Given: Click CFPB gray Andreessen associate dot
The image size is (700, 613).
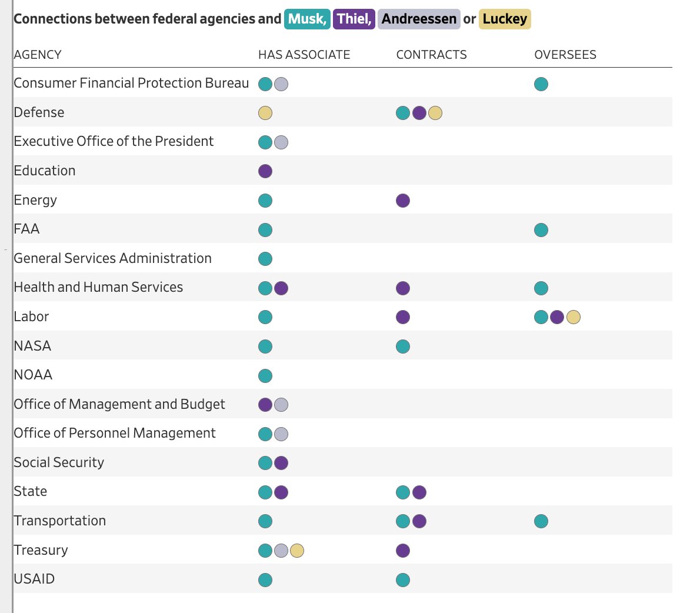Looking at the screenshot, I should (x=281, y=84).
